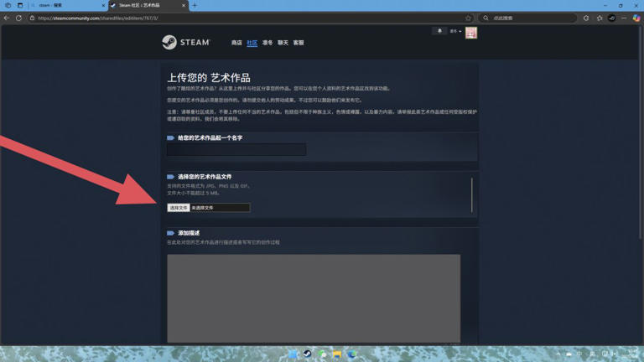
Task: Open the 社区 (Community) menu item
Action: coord(252,43)
